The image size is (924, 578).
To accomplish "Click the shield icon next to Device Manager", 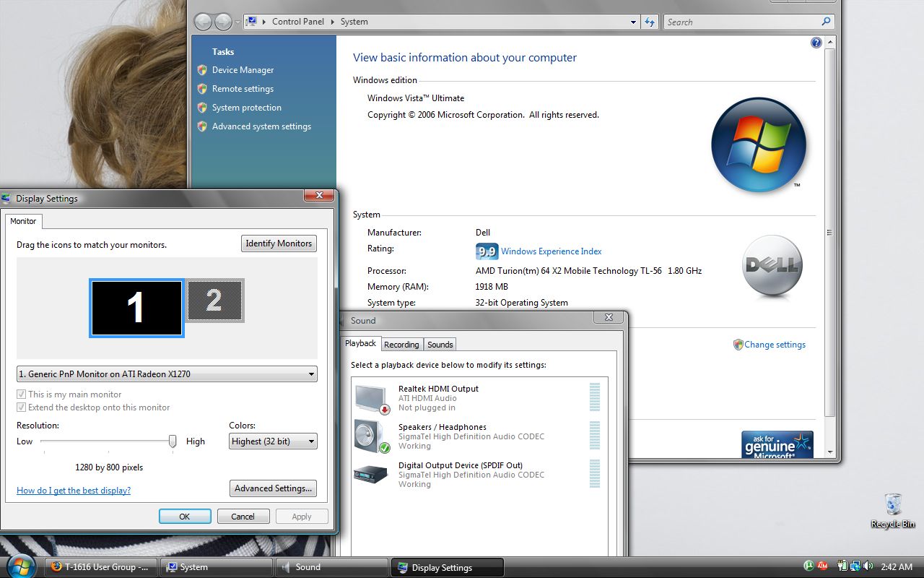I will click(x=202, y=70).
